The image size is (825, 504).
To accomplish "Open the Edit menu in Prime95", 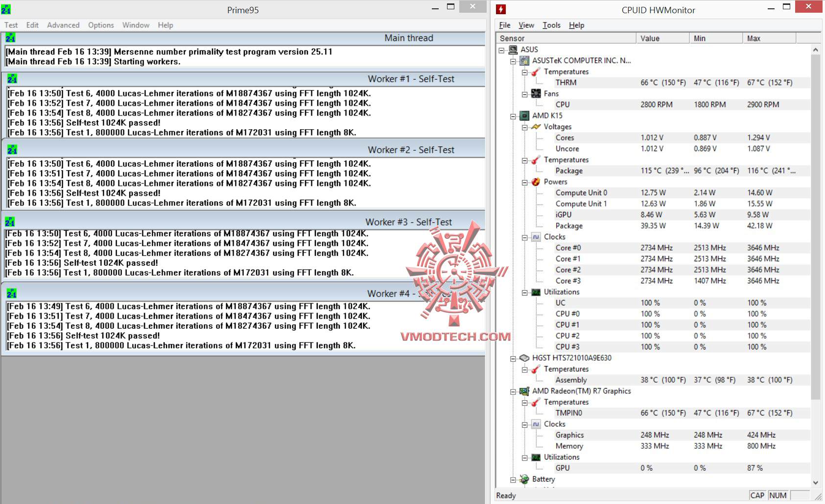I will point(32,25).
